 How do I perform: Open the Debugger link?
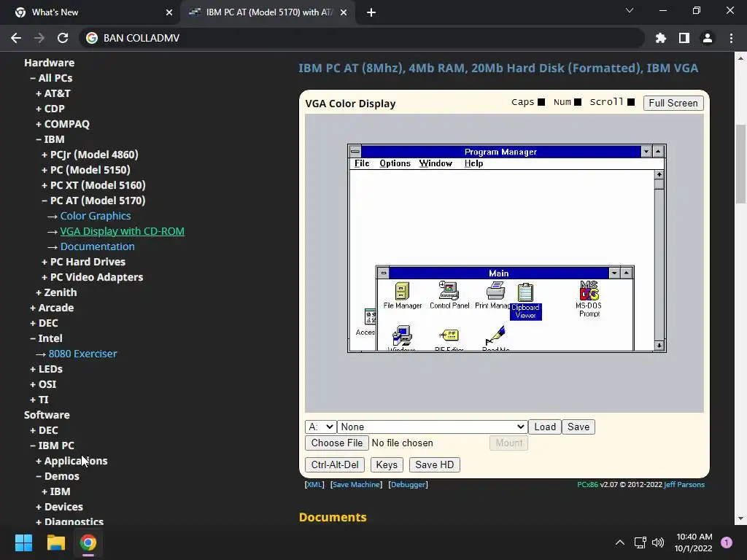click(x=409, y=484)
